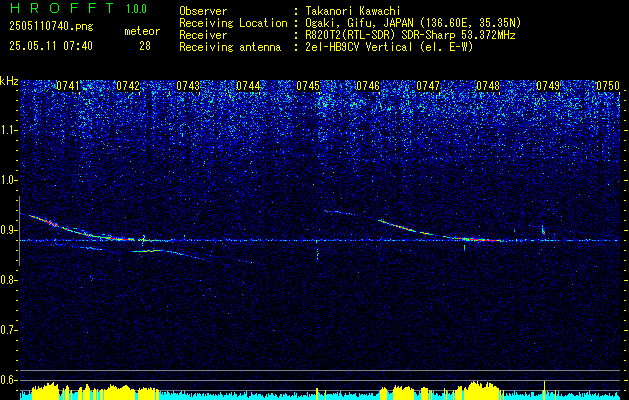Click the observer name Takanori Kawachi

[x=353, y=11]
